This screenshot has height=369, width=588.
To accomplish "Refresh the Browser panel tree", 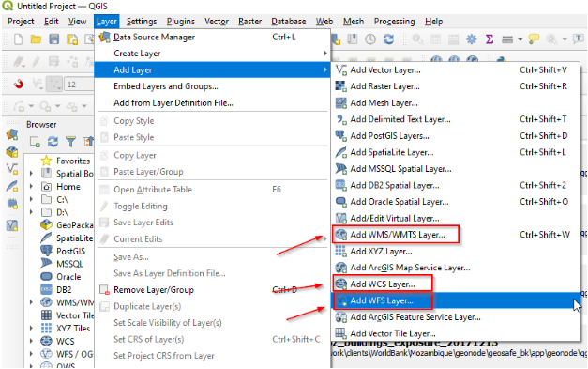I will pos(53,142).
